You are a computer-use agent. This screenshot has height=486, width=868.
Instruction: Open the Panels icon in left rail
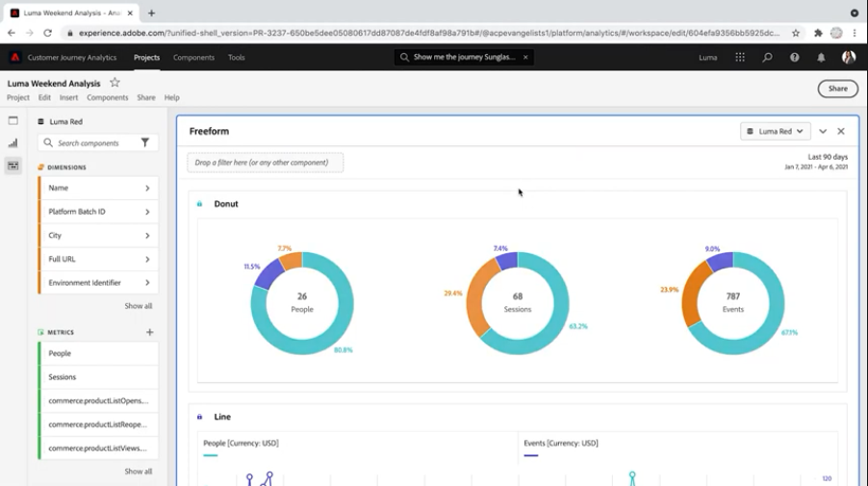(13, 120)
